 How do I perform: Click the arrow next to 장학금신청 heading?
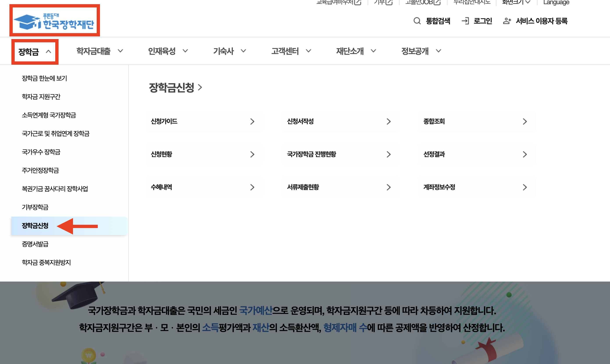coord(200,87)
